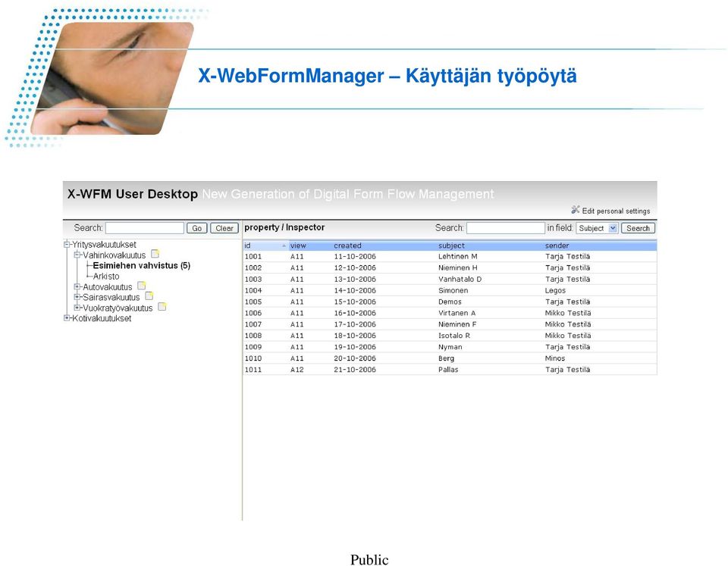The width and height of the screenshot is (728, 566).
Task: Select Sairasvakuutus tree label
Action: tap(111, 297)
